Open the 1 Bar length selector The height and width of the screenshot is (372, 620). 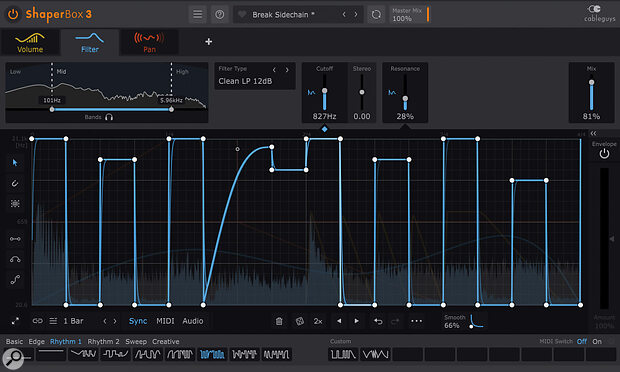pyautogui.click(x=74, y=321)
